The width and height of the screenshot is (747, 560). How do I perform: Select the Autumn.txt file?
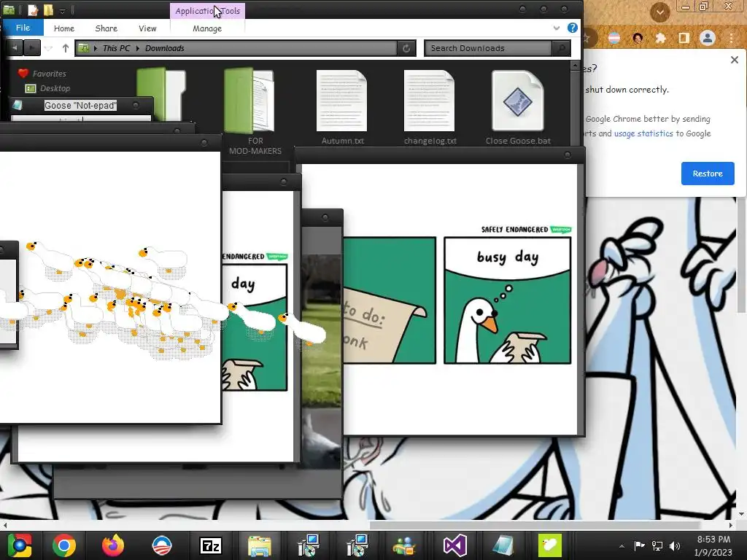click(x=342, y=107)
